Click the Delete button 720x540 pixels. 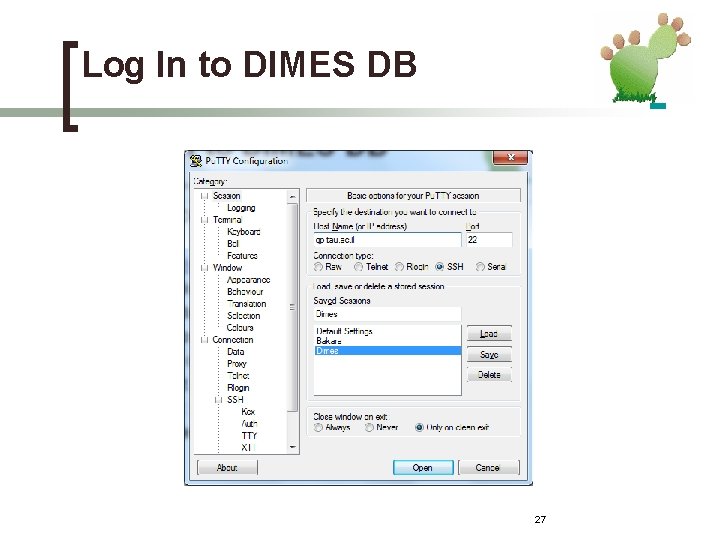click(x=489, y=375)
